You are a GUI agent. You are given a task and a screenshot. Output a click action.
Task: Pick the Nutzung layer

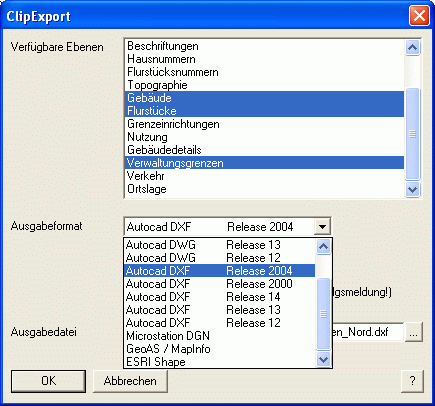pos(264,137)
